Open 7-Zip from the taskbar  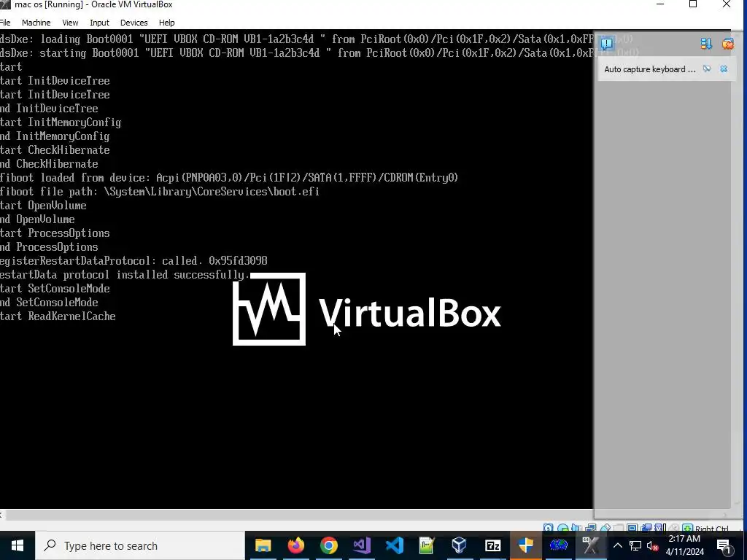click(x=492, y=545)
